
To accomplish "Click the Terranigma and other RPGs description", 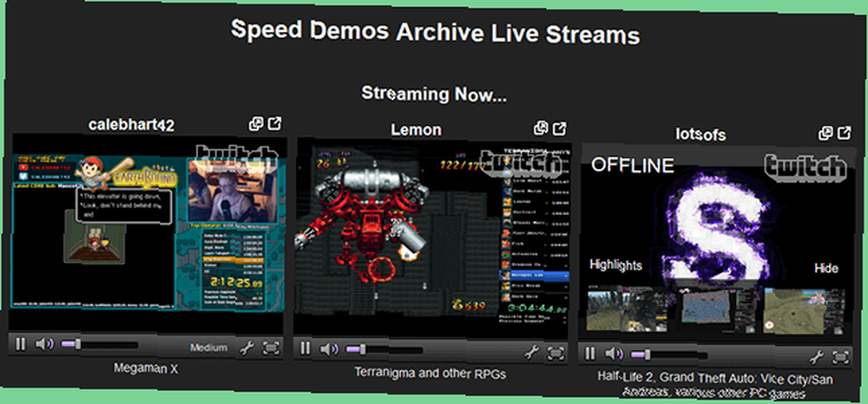I will pyautogui.click(x=431, y=373).
